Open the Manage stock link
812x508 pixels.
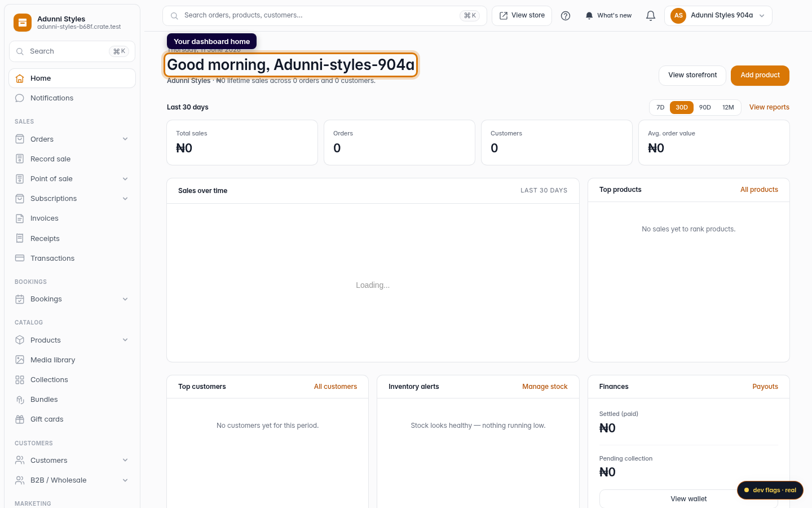pyautogui.click(x=545, y=387)
